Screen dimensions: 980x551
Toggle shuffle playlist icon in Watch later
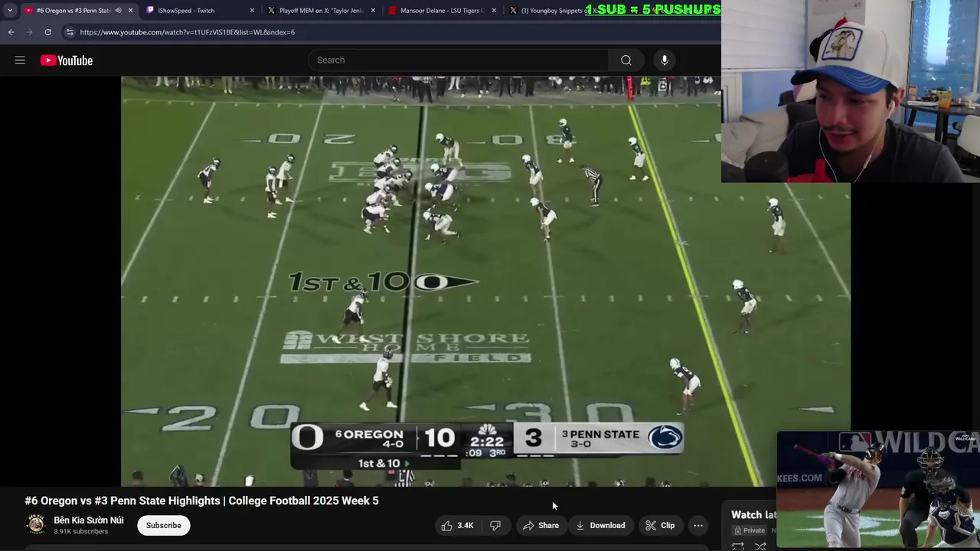[x=760, y=546]
